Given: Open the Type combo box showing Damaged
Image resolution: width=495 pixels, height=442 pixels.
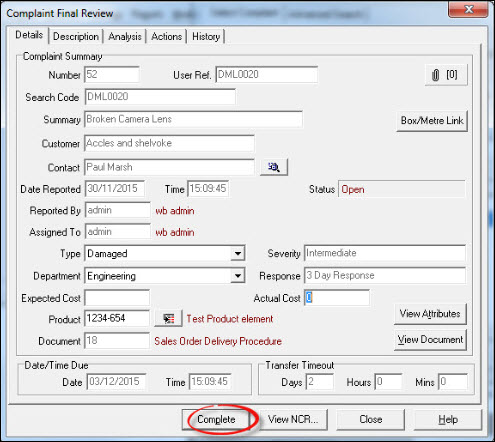Looking at the screenshot, I should click(165, 254).
